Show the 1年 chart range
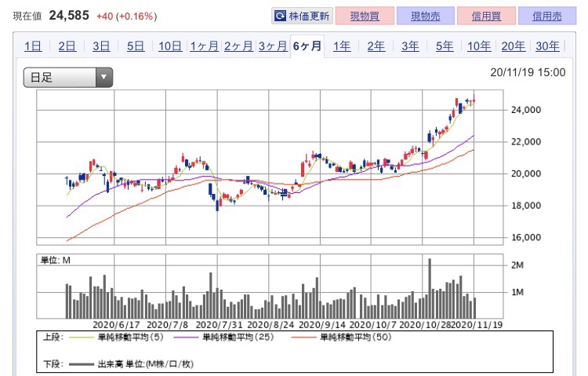The height and width of the screenshot is (376, 588). 342,46
